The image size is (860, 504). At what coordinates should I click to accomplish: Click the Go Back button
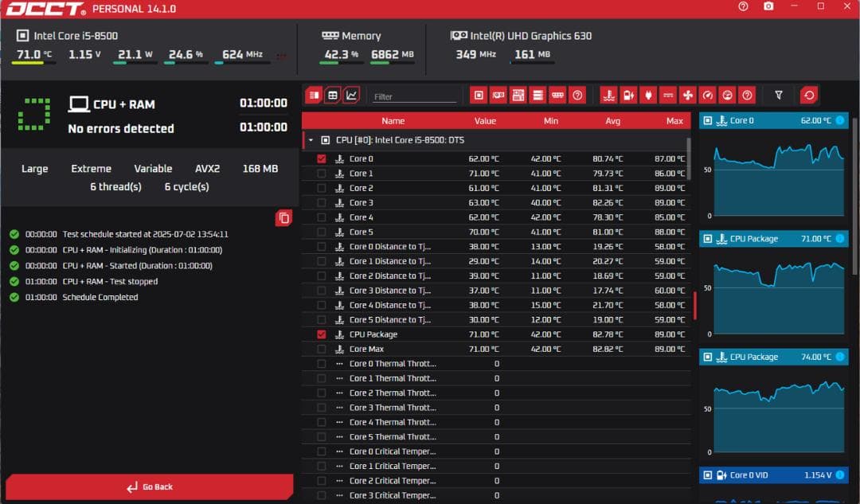(150, 486)
